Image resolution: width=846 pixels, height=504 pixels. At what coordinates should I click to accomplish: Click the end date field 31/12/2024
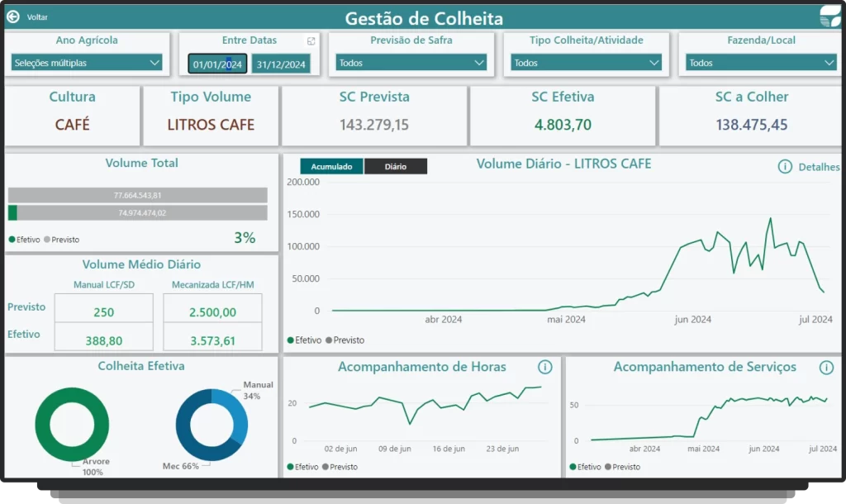tap(281, 64)
